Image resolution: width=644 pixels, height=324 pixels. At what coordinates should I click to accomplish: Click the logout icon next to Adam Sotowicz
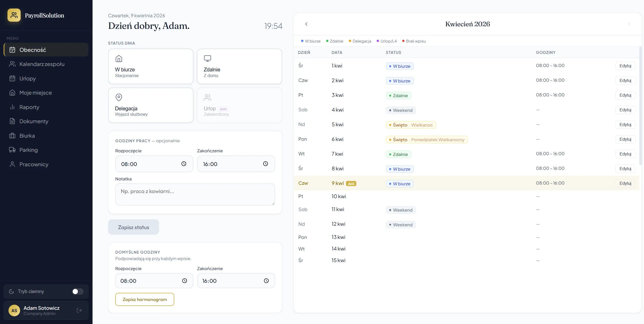pyautogui.click(x=79, y=310)
